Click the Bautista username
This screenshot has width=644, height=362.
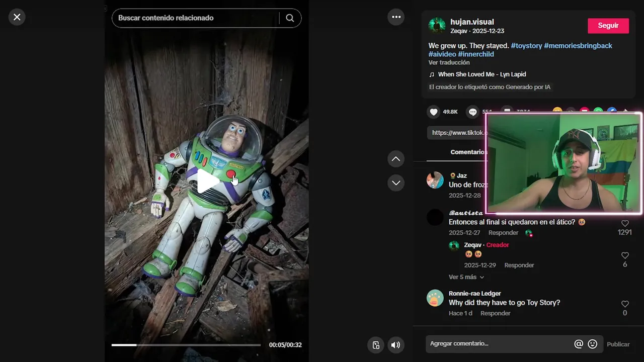[466, 213]
